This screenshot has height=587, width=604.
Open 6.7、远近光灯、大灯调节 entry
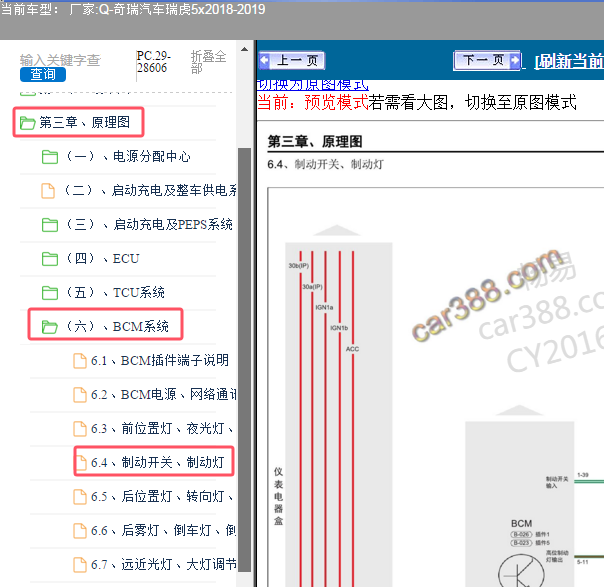pos(164,564)
